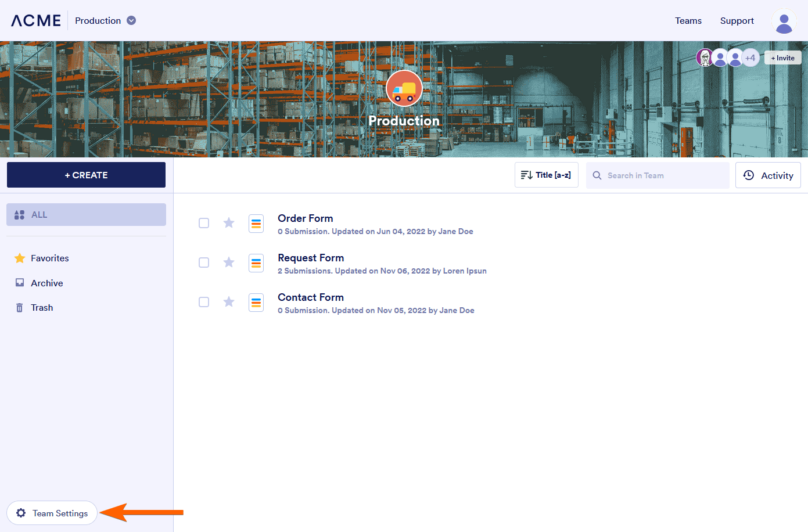View the third team member avatar
808x532 pixels.
click(735, 57)
